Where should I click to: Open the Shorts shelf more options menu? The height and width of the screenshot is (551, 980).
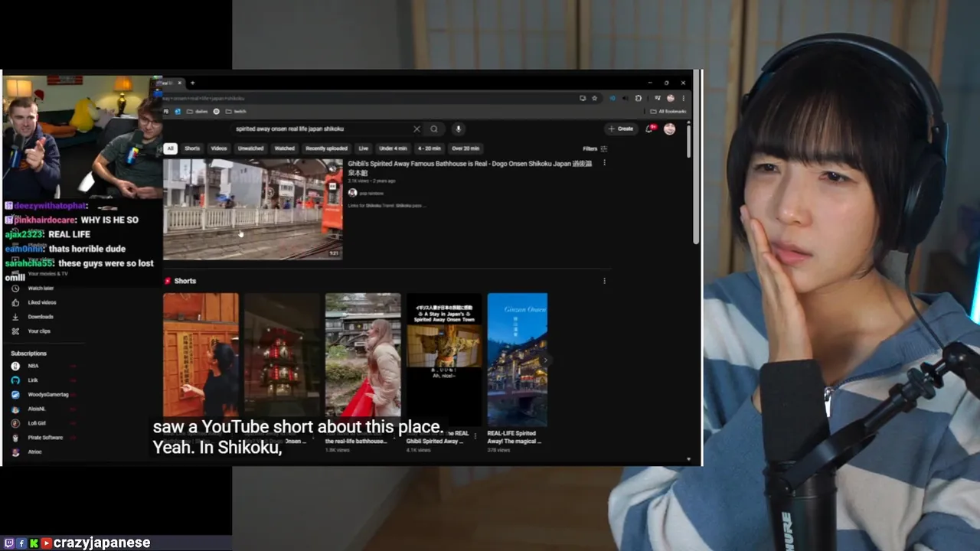coord(604,281)
